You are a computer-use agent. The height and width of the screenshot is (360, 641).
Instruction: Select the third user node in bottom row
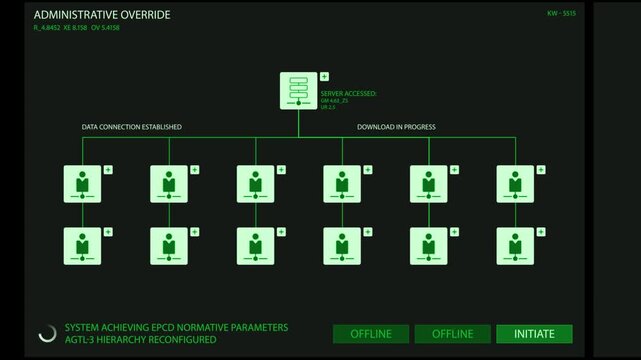click(x=256, y=246)
